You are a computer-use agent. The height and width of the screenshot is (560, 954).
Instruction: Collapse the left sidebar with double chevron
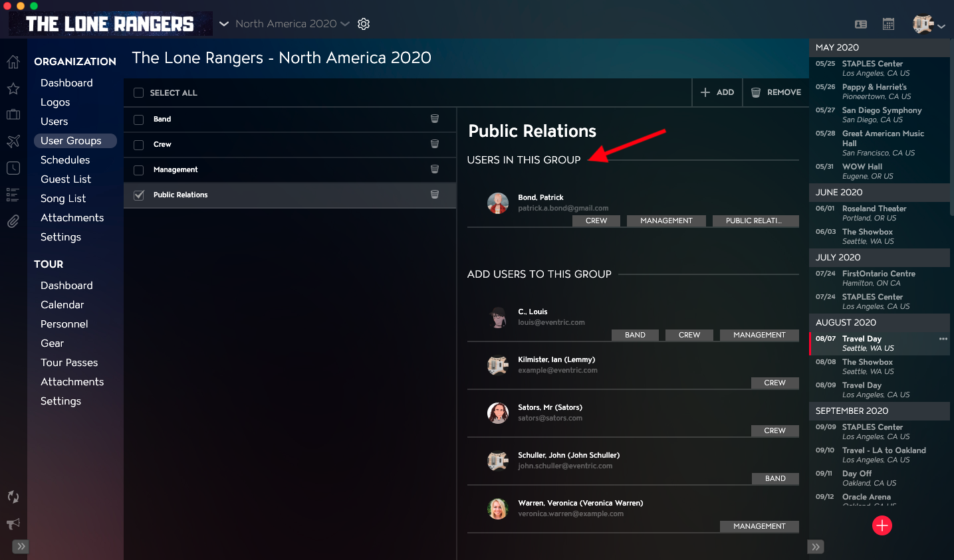(x=21, y=547)
